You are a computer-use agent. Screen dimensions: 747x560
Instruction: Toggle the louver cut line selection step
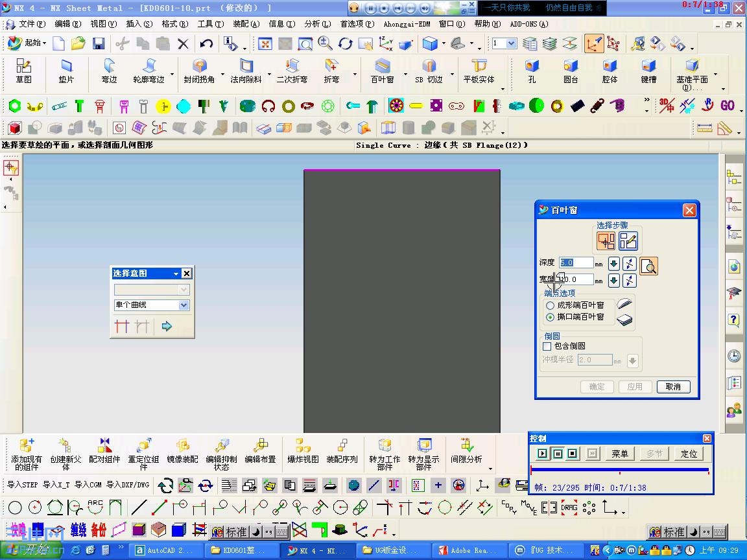(606, 241)
